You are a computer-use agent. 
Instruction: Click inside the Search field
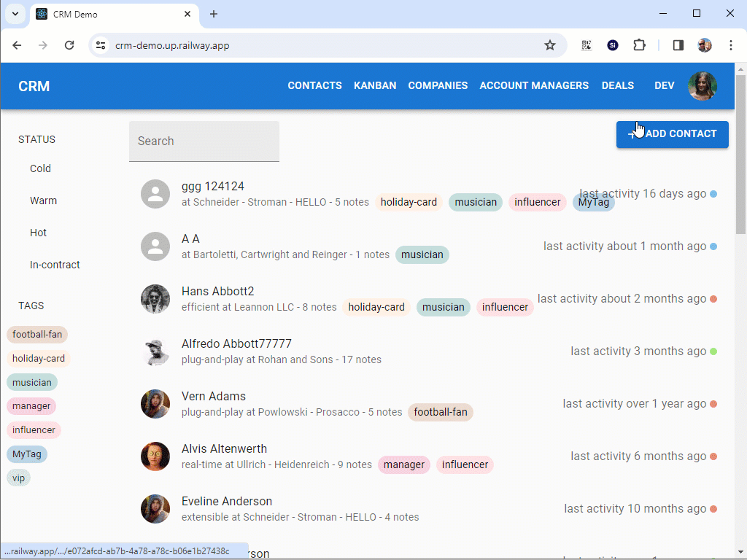(204, 141)
